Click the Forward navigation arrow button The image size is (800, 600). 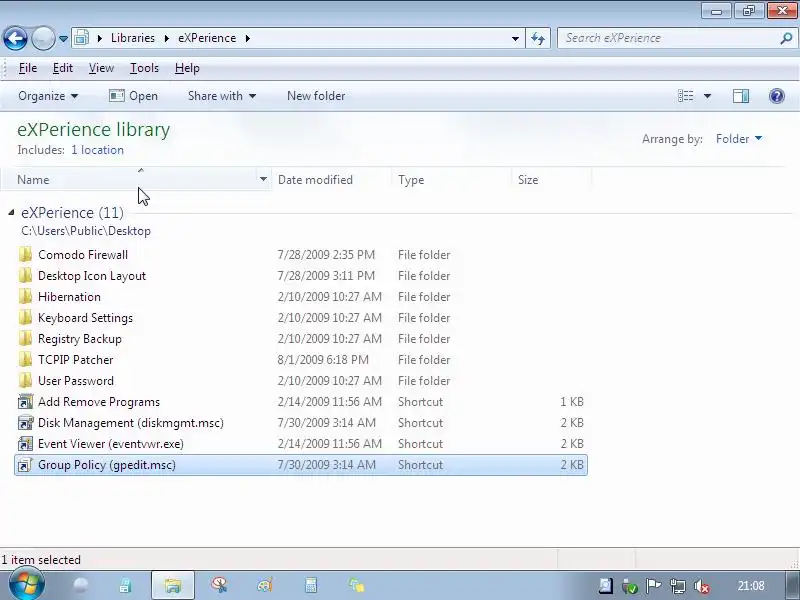(43, 38)
